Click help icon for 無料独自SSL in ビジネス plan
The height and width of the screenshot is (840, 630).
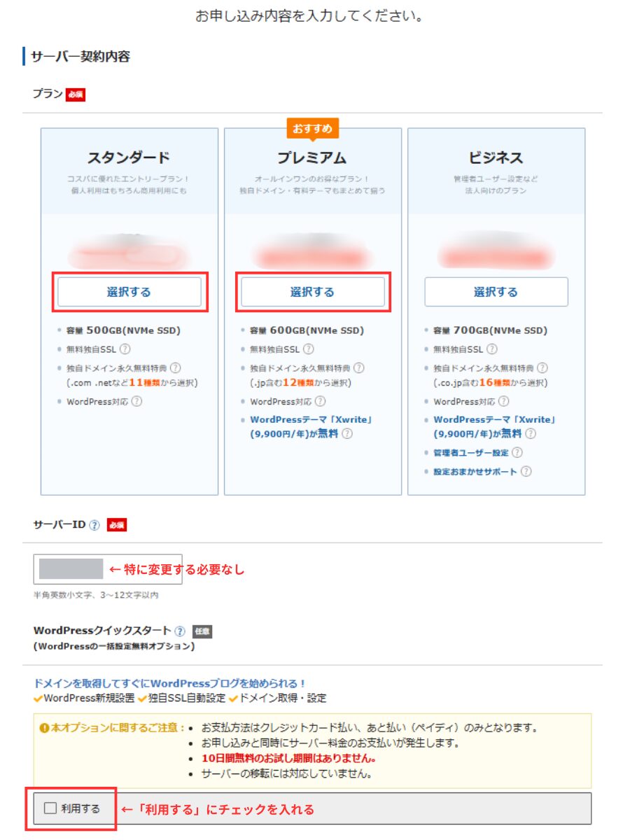pyautogui.click(x=491, y=349)
